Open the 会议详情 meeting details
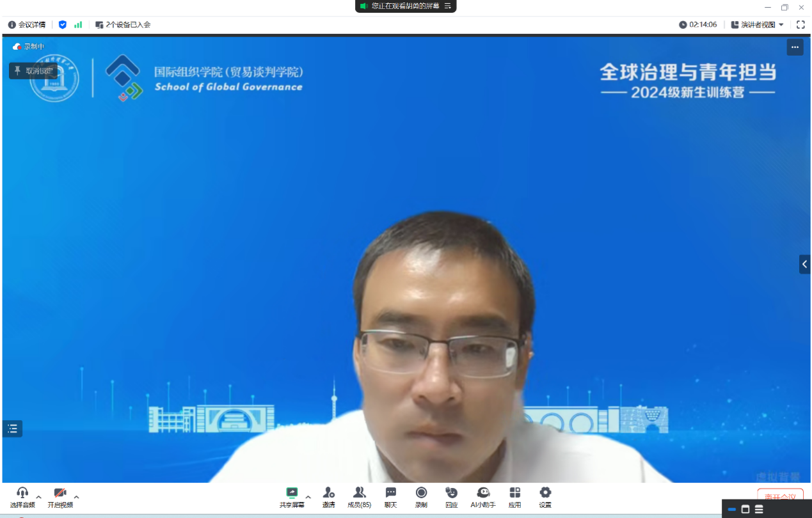The image size is (812, 518). pyautogui.click(x=27, y=24)
